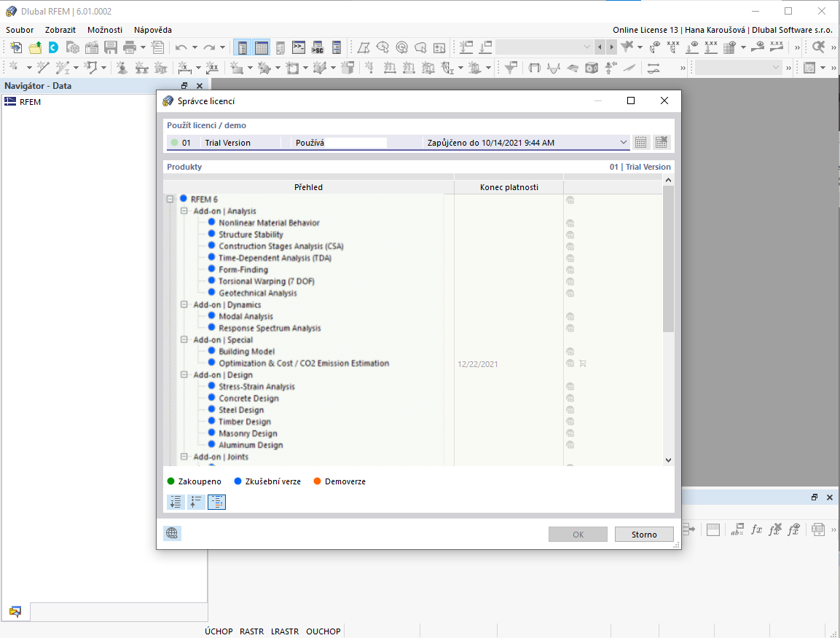Toggle OUCHOP mode in the status bar
The width and height of the screenshot is (840, 638).
click(x=323, y=631)
